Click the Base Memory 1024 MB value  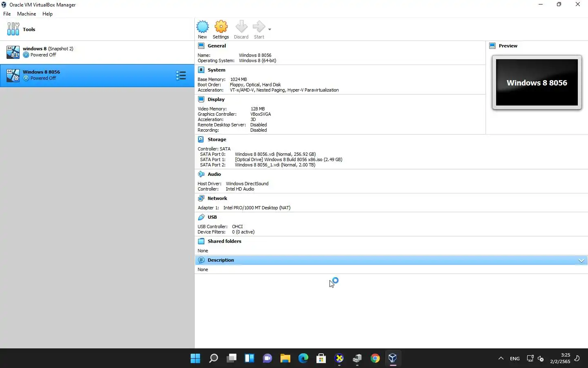tap(238, 79)
